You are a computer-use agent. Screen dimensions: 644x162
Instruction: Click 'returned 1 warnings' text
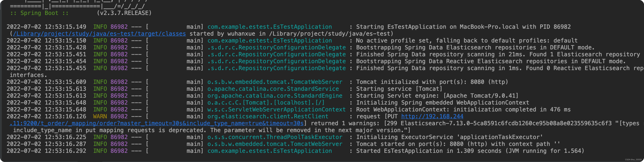click(345, 123)
